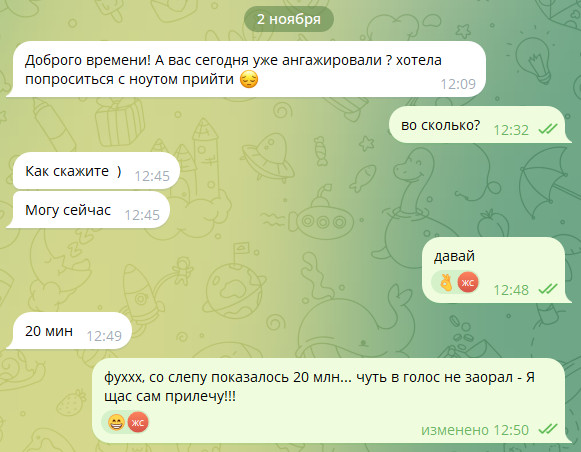
Task: Click the 12:49 timestamp on «20 мин»
Action: point(104,336)
